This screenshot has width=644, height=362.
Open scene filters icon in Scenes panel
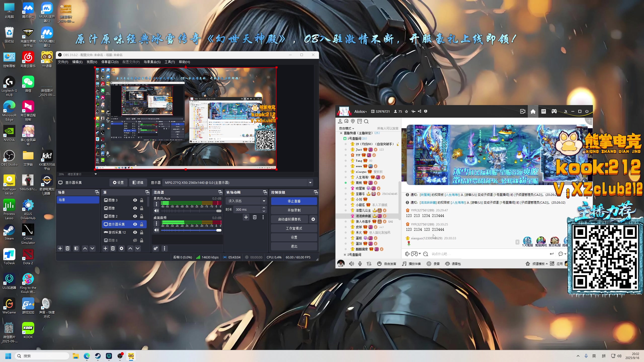pyautogui.click(x=76, y=248)
